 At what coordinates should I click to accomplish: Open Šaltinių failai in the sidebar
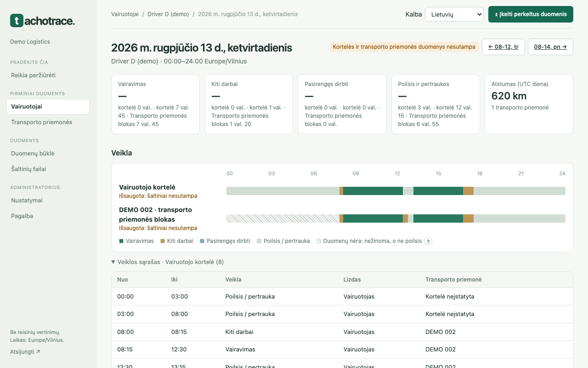(x=48, y=169)
